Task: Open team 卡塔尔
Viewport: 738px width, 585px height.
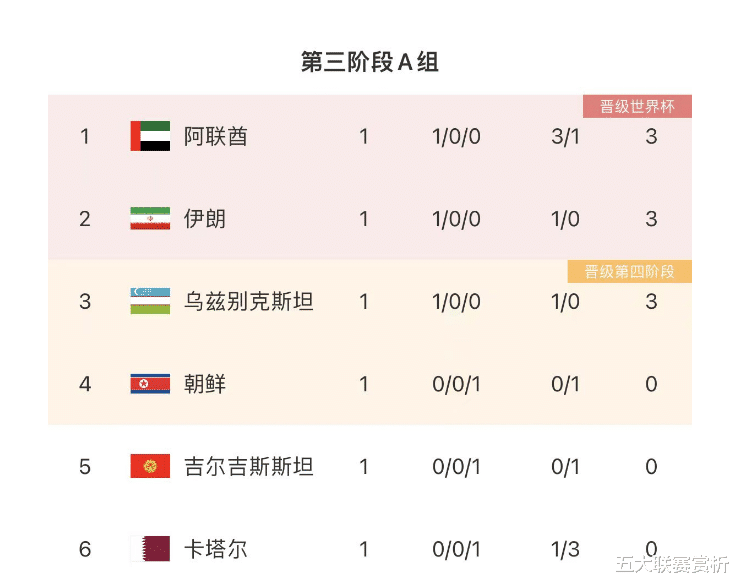Action: (216, 549)
